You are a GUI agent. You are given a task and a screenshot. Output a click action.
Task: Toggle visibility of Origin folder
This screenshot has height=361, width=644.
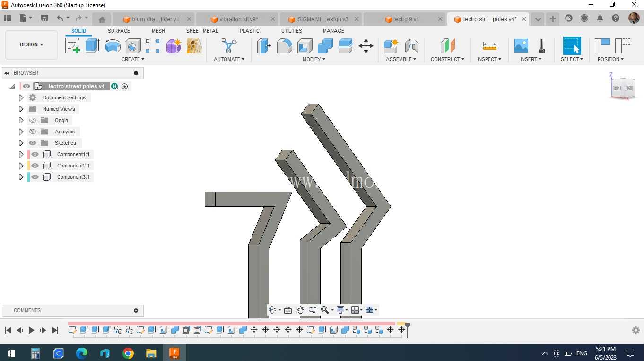(33, 120)
